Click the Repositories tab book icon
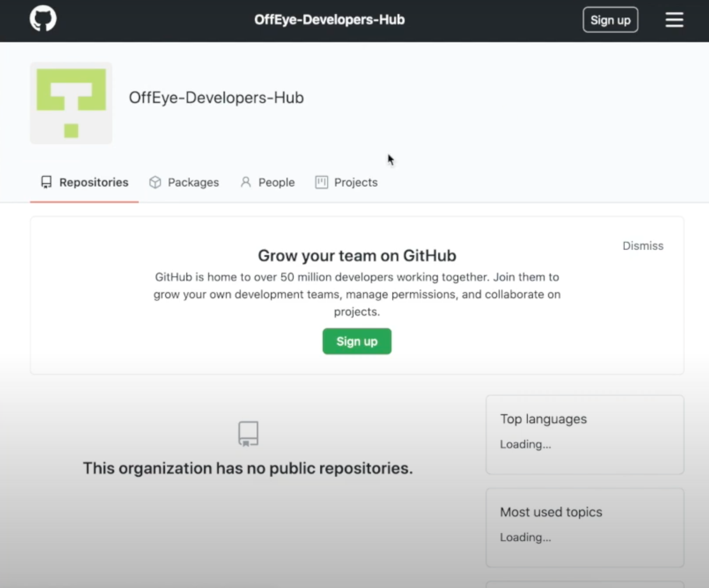This screenshot has height=588, width=709. pyautogui.click(x=46, y=182)
